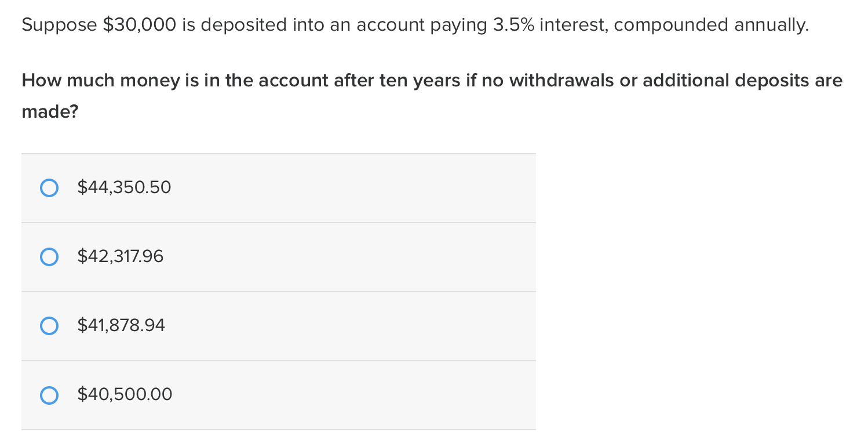The height and width of the screenshot is (443, 868).
Task: Click blank space in the $41,878.94 option row
Action: (353, 326)
